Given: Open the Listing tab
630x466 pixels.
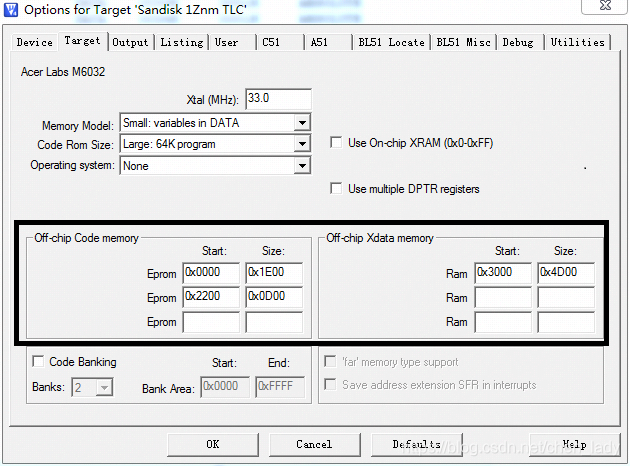Looking at the screenshot, I should (x=182, y=42).
